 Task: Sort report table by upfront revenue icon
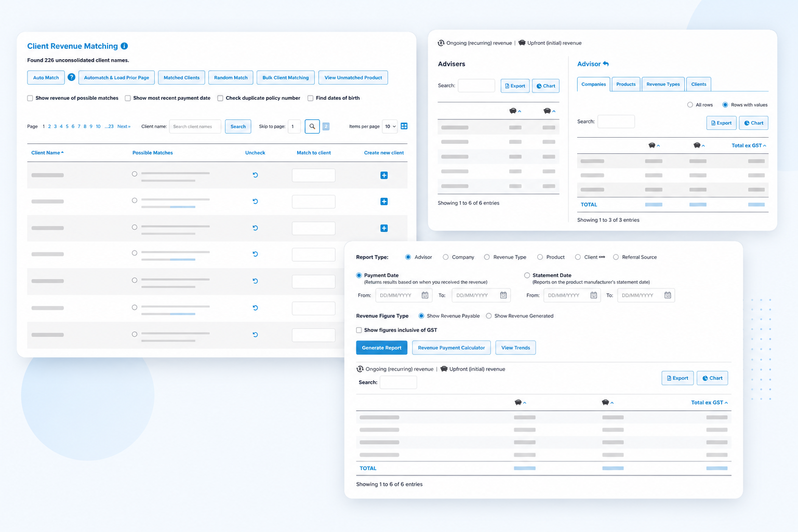click(x=607, y=403)
